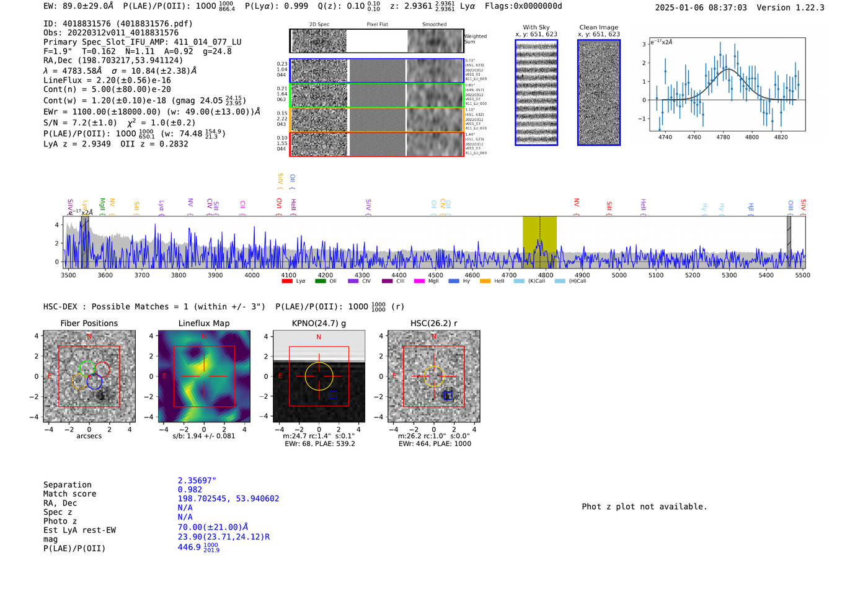Click Est LyA rest-EW value 70.00(±21.00)Å

click(213, 527)
